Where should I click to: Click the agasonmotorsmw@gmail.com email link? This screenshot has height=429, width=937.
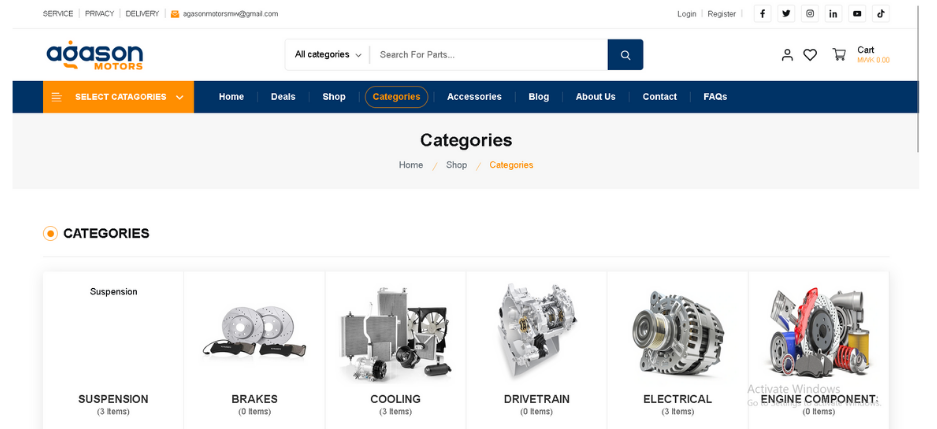tap(230, 14)
